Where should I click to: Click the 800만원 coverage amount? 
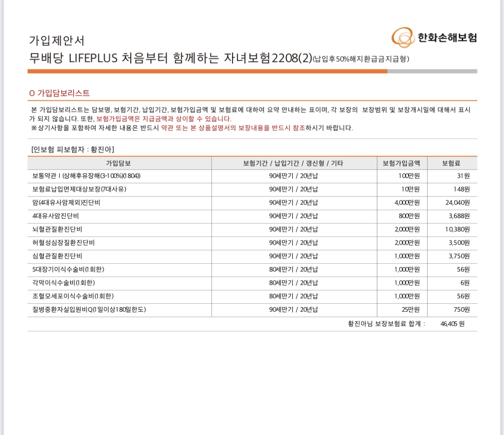pos(409,216)
